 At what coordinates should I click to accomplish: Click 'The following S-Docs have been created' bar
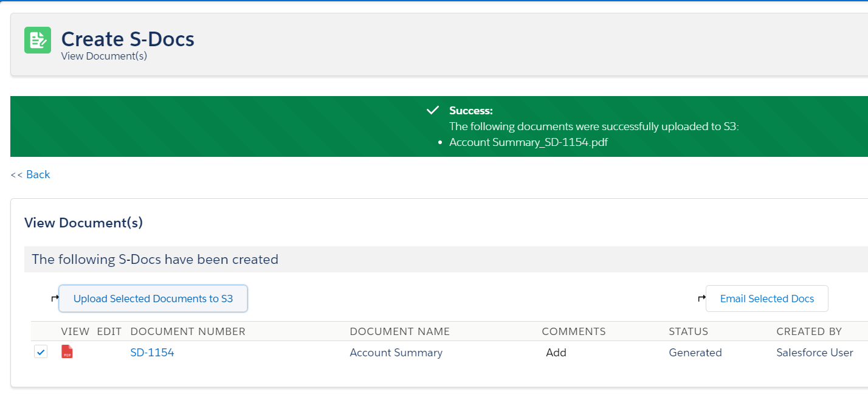click(x=446, y=259)
